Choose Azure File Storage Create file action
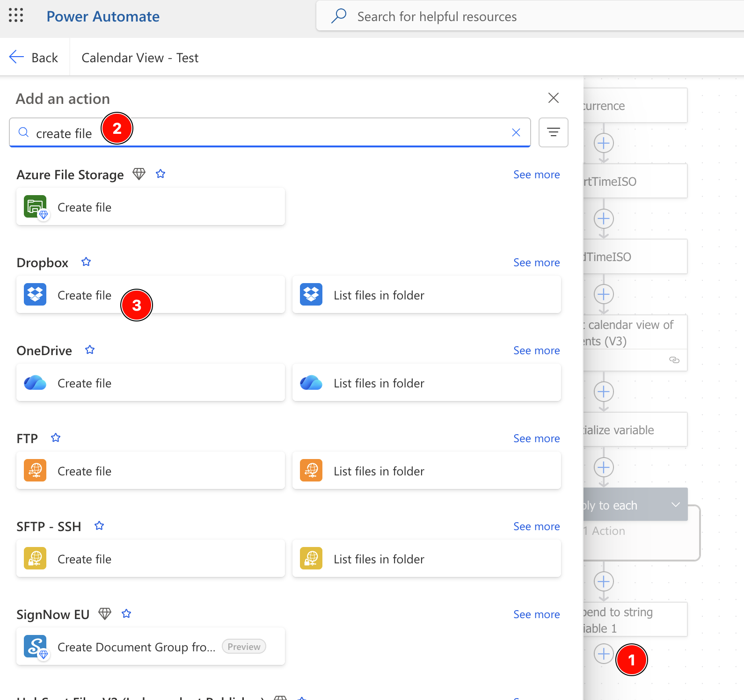 pyautogui.click(x=151, y=207)
